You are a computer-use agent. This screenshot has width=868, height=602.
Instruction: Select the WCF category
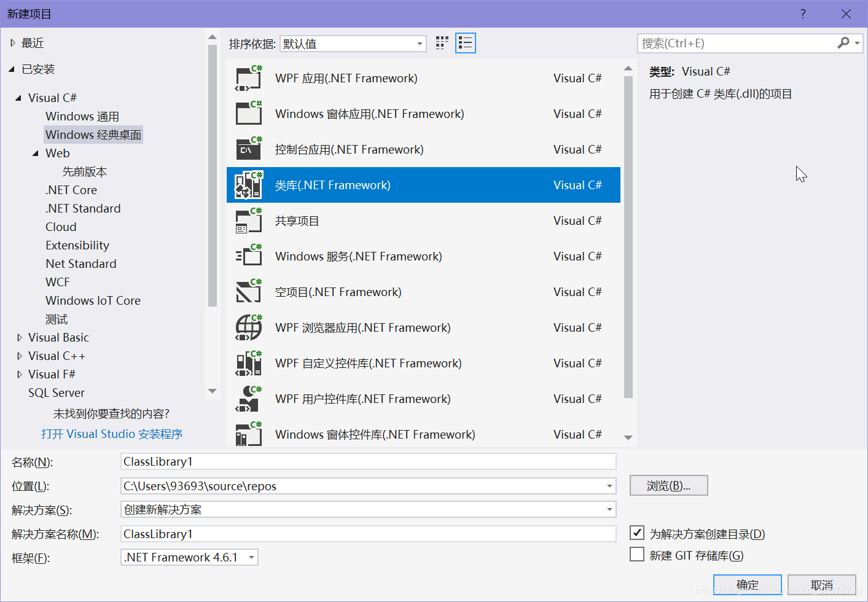tap(58, 282)
